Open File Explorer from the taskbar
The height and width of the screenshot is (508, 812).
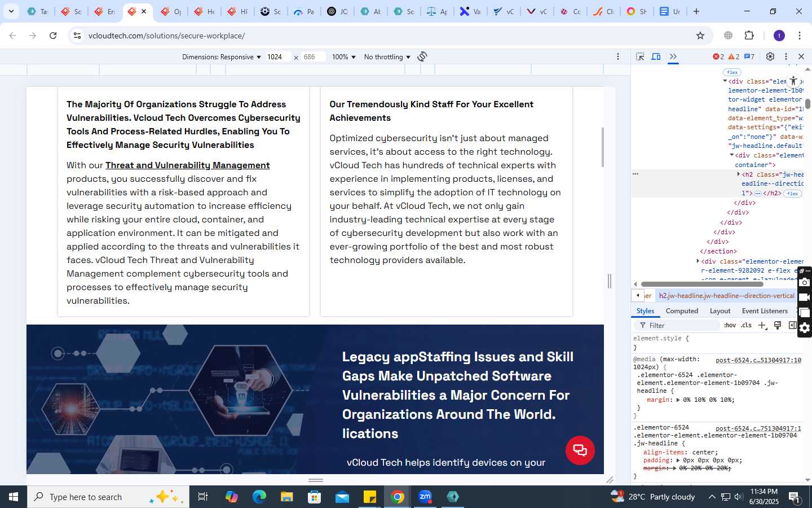click(x=287, y=497)
